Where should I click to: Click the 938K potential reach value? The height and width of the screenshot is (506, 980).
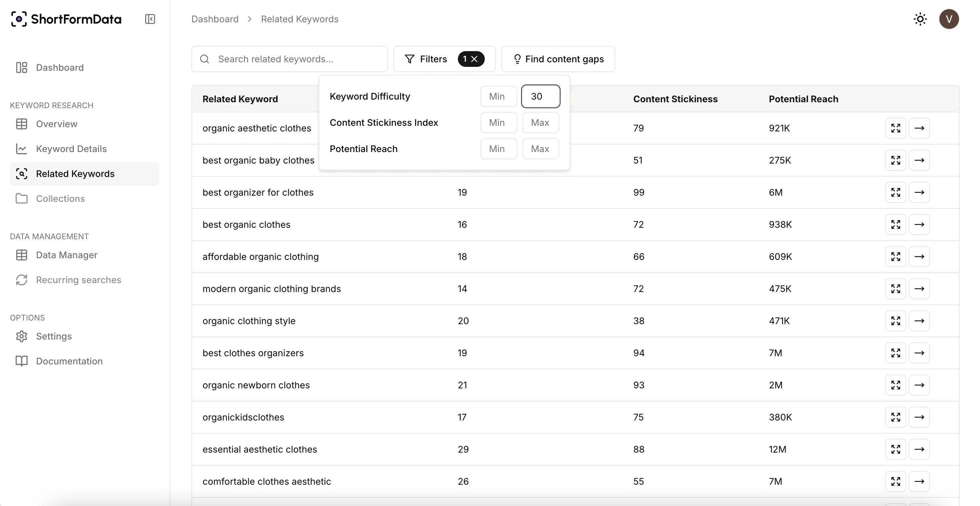780,224
